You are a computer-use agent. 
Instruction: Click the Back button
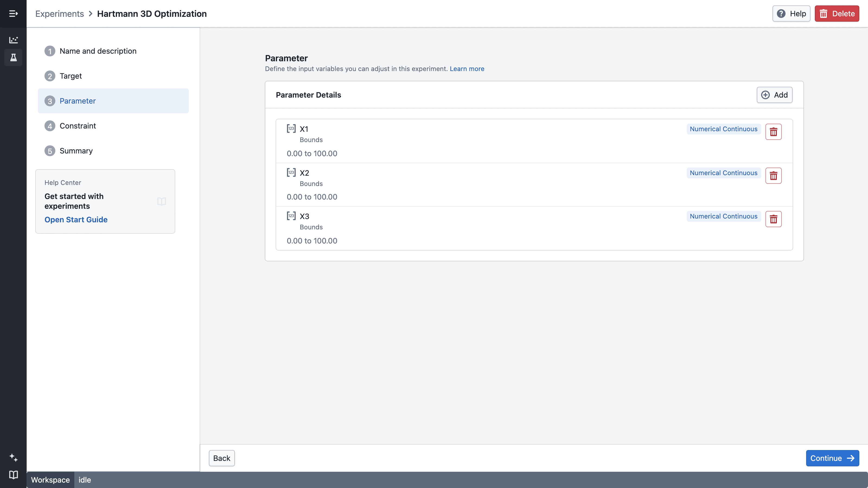pos(222,458)
